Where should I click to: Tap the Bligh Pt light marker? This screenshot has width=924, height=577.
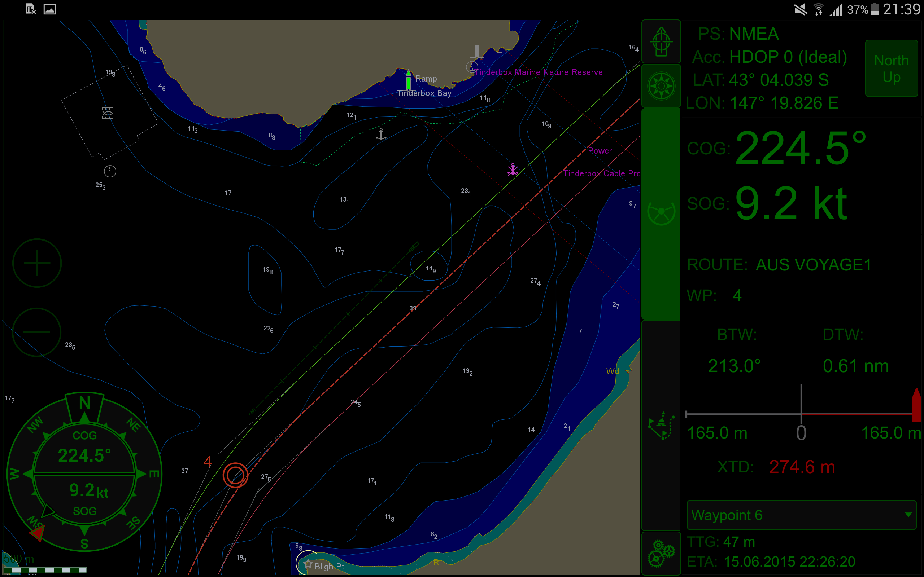[x=308, y=563]
